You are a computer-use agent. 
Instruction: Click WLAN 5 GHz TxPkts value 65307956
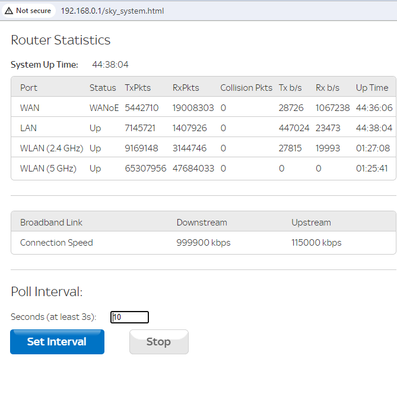(x=146, y=168)
